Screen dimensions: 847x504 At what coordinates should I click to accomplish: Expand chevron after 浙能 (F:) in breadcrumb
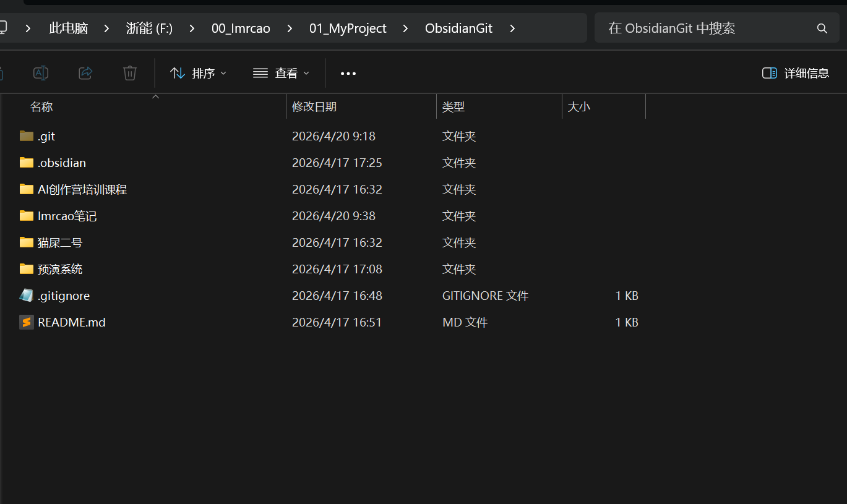tap(192, 28)
